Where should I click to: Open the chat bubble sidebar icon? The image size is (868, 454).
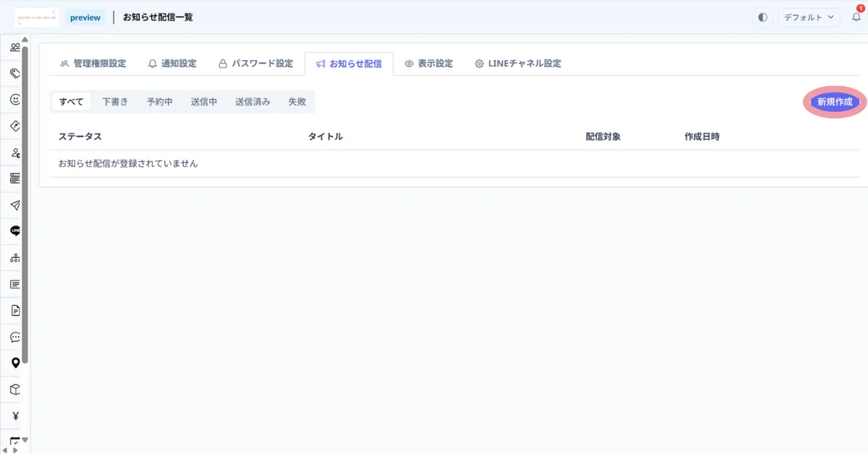click(x=15, y=337)
